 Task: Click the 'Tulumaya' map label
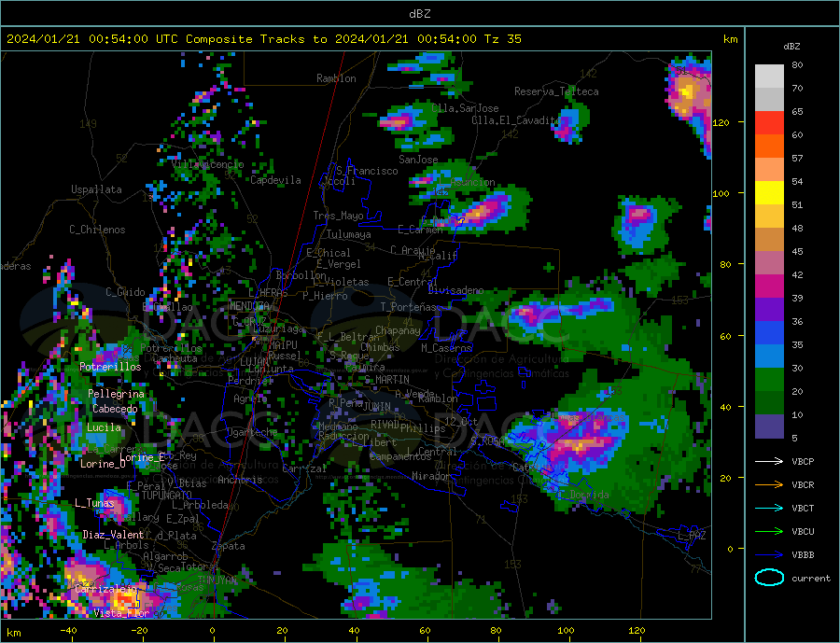(349, 234)
